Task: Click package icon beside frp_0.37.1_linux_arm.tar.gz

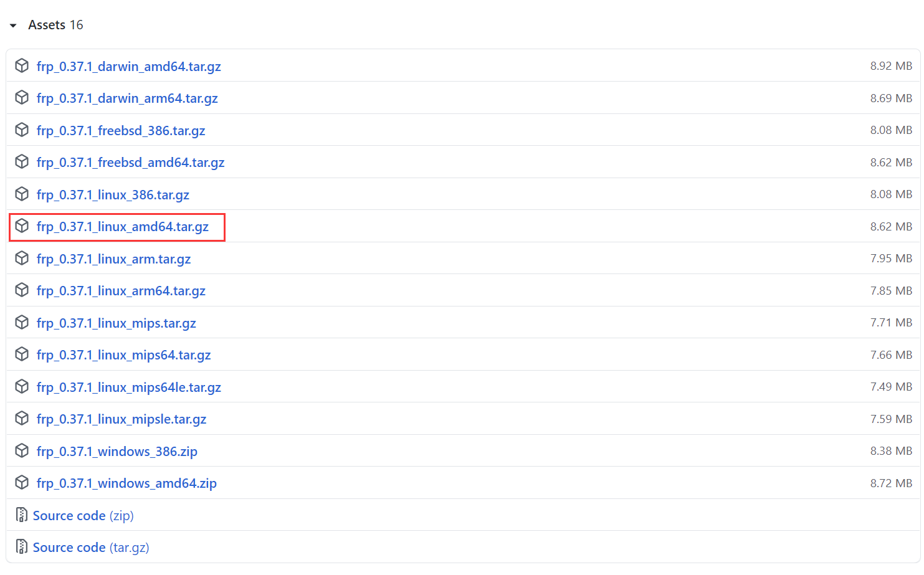Action: point(22,258)
